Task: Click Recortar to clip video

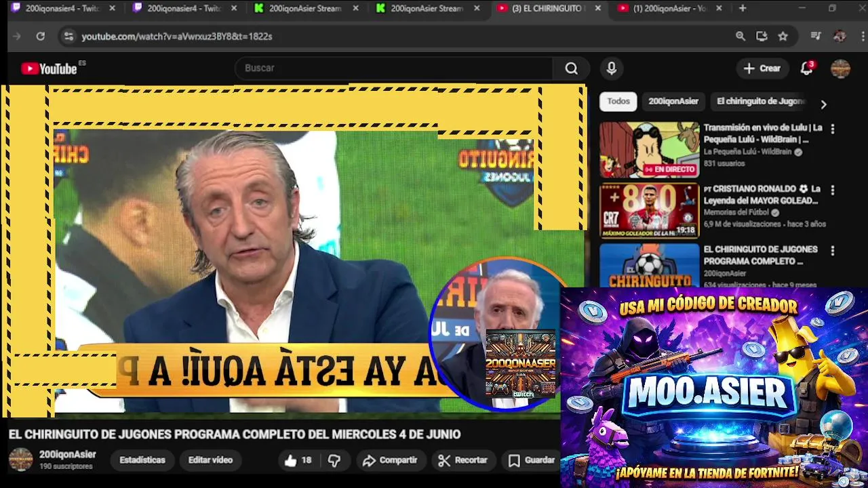Action: [463, 460]
